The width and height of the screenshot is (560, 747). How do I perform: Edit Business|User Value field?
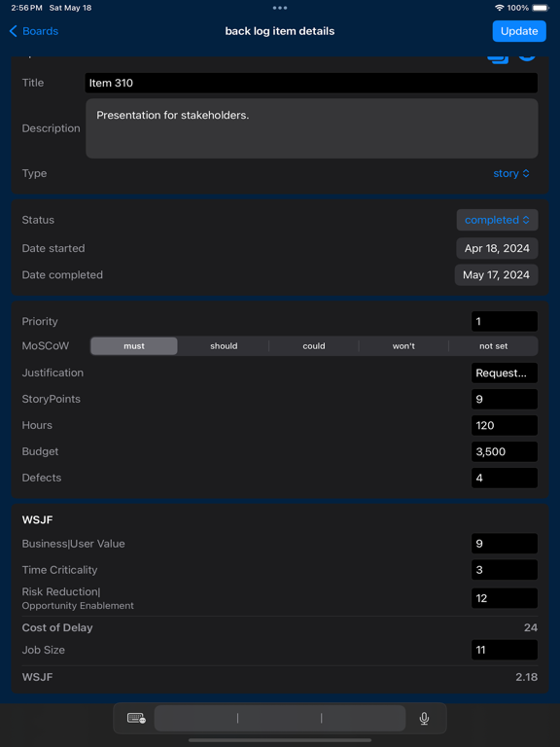point(505,544)
